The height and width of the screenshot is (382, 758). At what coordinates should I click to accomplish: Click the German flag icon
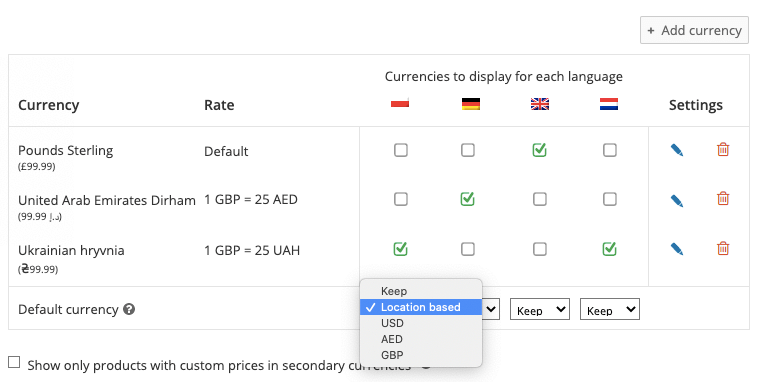(x=471, y=104)
